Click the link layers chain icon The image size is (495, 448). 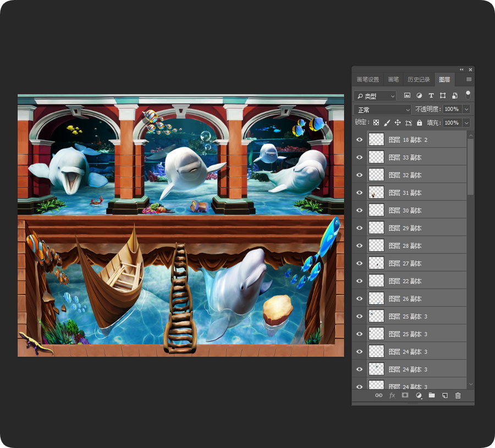pyautogui.click(x=378, y=395)
